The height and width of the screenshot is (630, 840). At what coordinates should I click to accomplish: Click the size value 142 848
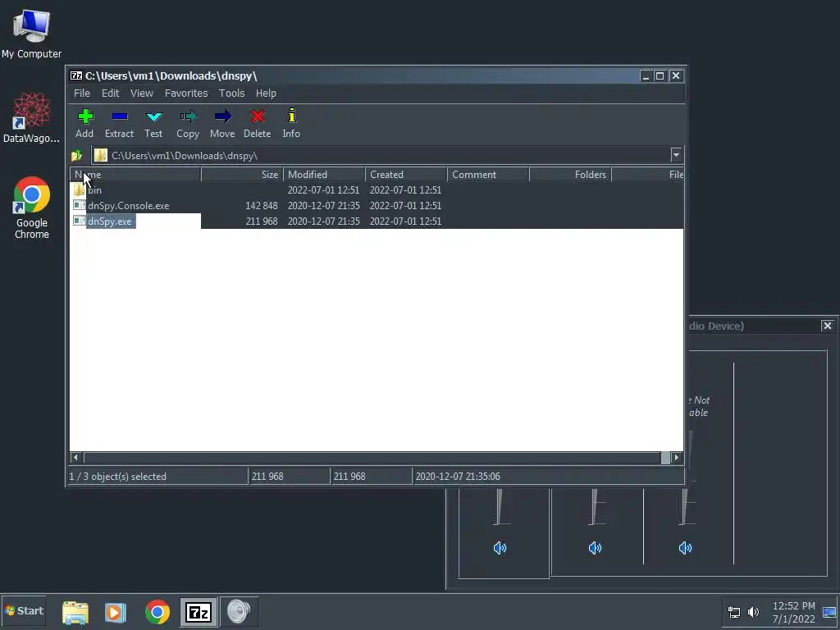click(262, 206)
